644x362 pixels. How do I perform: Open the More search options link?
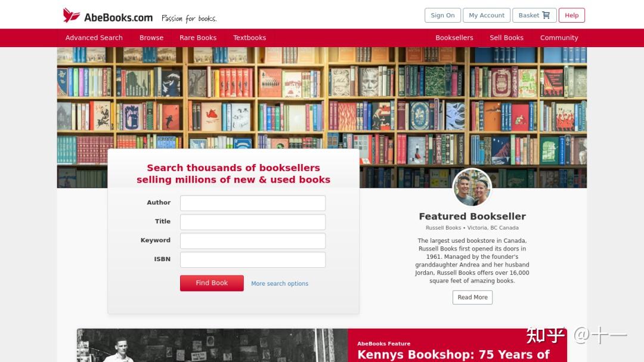click(280, 283)
